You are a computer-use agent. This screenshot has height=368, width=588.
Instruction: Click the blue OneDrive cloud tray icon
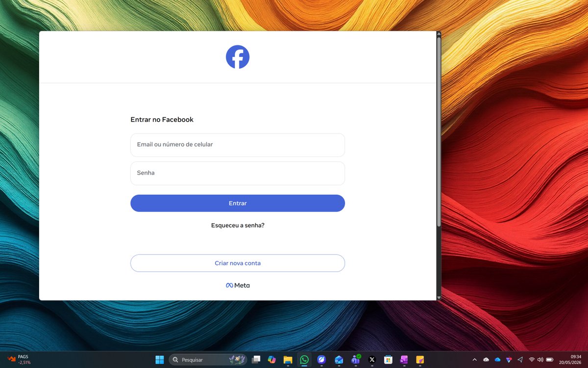(x=497, y=360)
